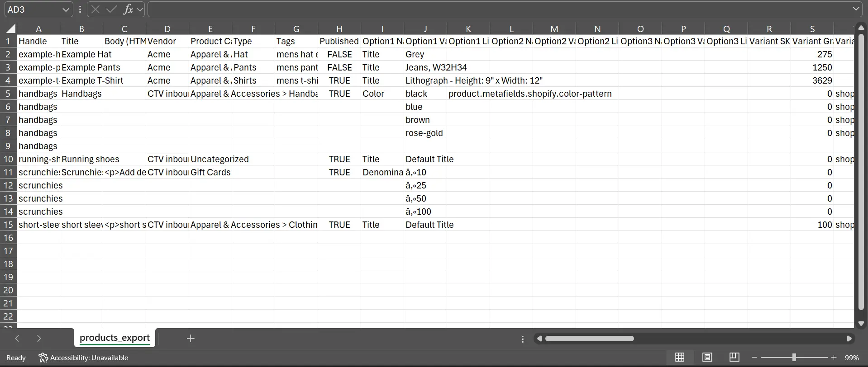Select row 5 header
Image resolution: width=868 pixels, height=367 pixels.
click(8, 94)
